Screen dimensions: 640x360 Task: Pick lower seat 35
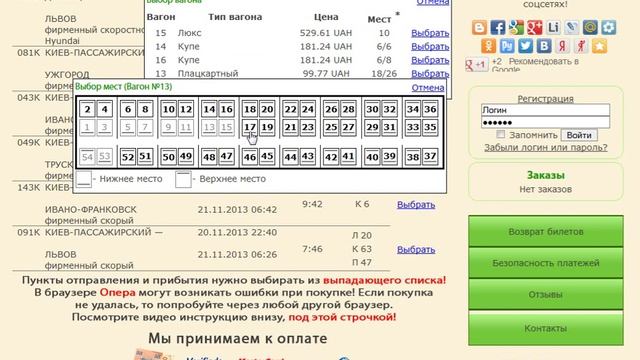pyautogui.click(x=430, y=127)
